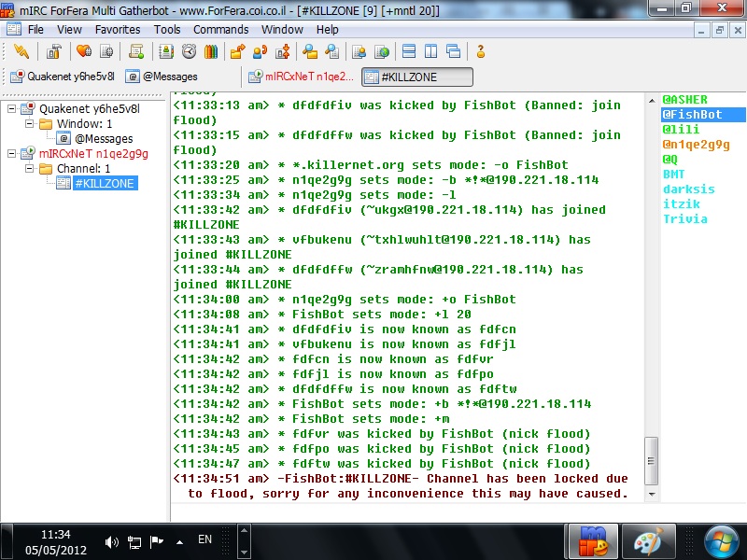Select @n1qe2g9g in the nick list
747x560 pixels.
click(x=696, y=145)
